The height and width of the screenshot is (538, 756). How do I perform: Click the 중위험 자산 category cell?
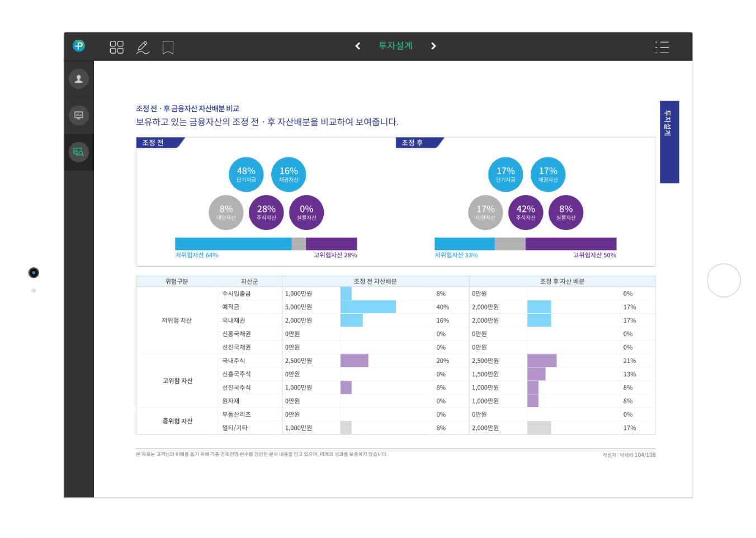pos(177,421)
